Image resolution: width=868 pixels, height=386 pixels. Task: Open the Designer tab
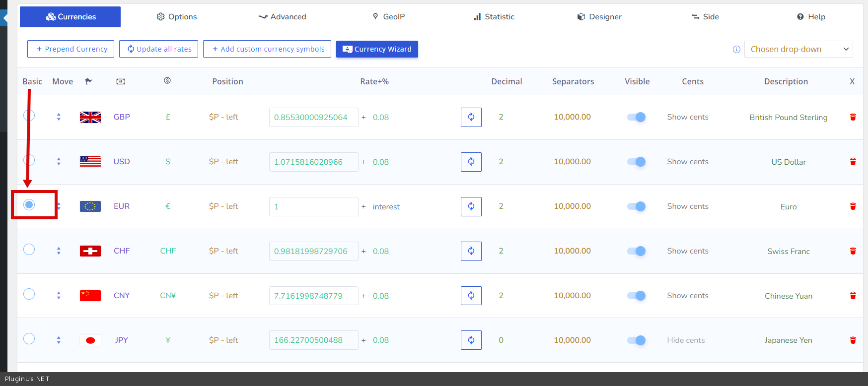coord(599,17)
